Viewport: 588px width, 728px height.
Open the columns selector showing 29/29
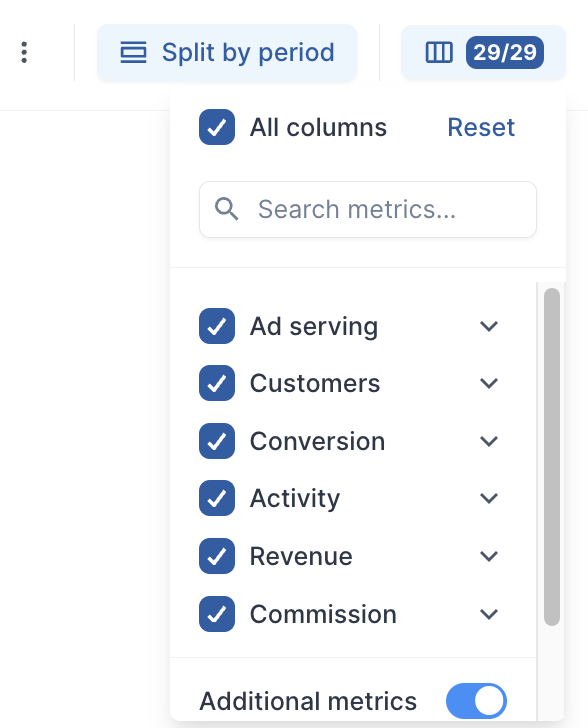tap(483, 52)
